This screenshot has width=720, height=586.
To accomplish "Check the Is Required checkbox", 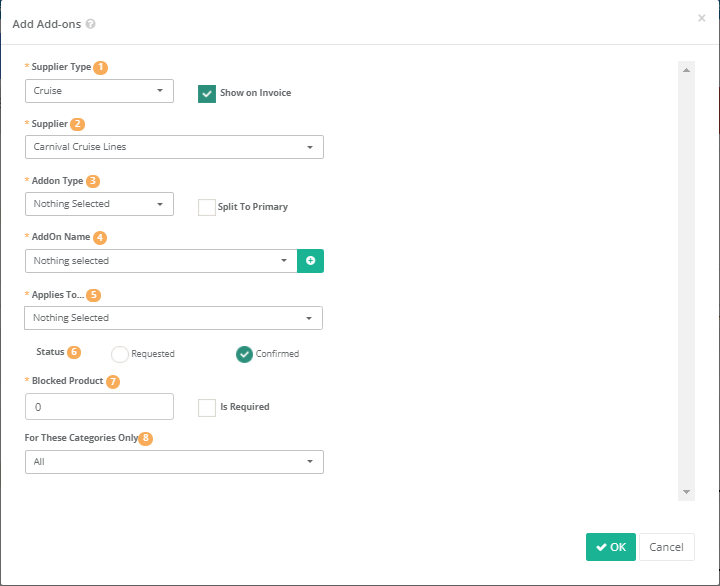I will [x=207, y=408].
